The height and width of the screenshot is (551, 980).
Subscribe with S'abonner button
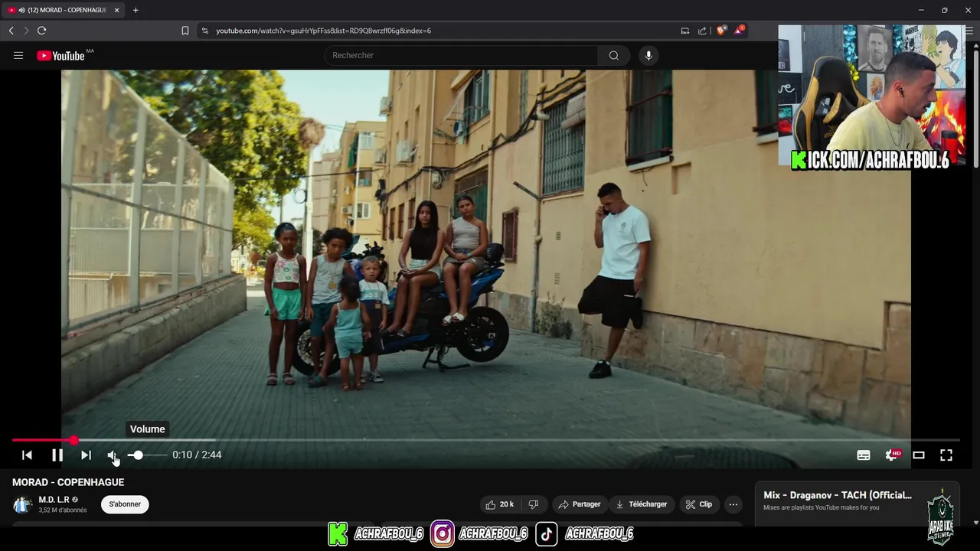click(x=125, y=504)
